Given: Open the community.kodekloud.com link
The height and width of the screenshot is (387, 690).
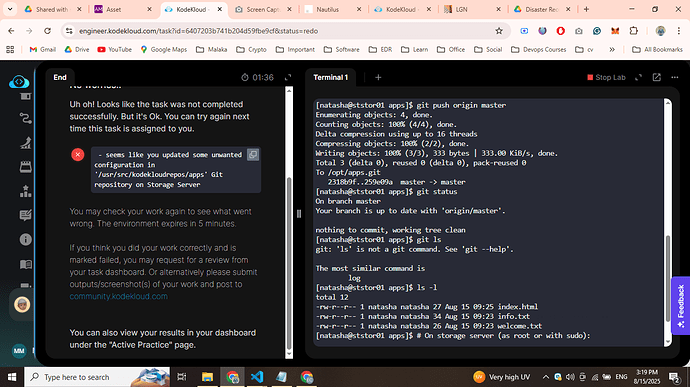Looking at the screenshot, I should click(x=118, y=296).
